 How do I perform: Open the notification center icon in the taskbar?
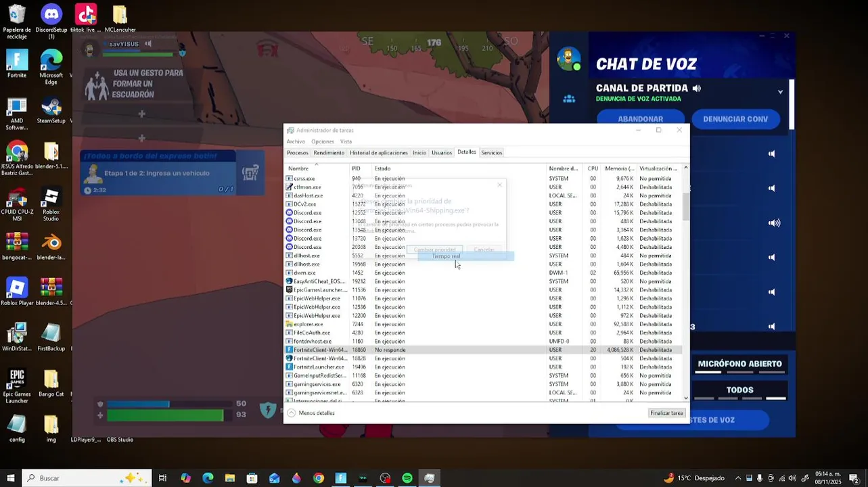[854, 478]
